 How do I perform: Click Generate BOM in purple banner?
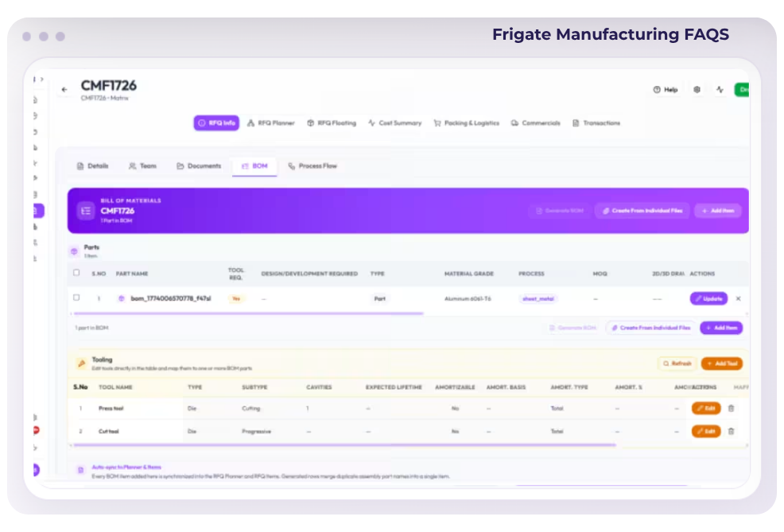click(560, 211)
